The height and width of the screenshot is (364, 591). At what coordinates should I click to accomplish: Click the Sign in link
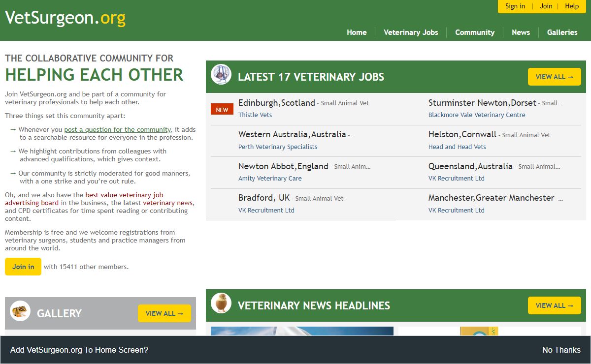515,6
